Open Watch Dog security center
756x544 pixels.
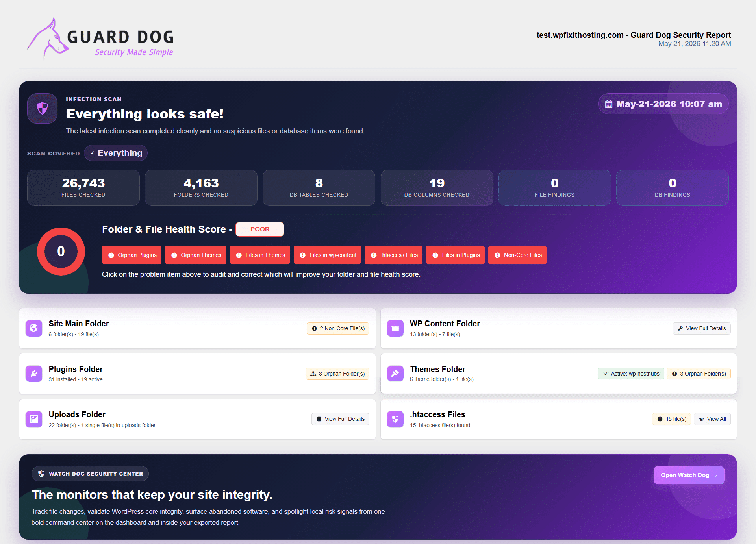tap(689, 475)
